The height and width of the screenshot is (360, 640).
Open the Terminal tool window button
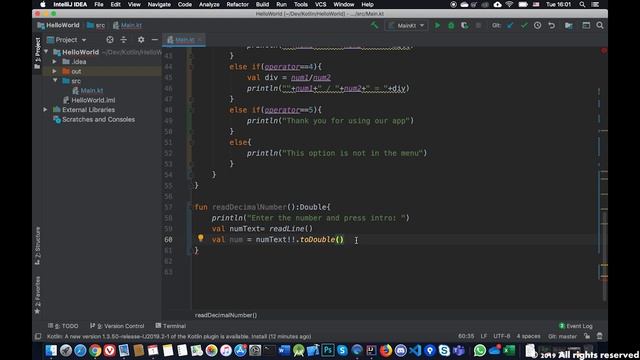(x=171, y=326)
